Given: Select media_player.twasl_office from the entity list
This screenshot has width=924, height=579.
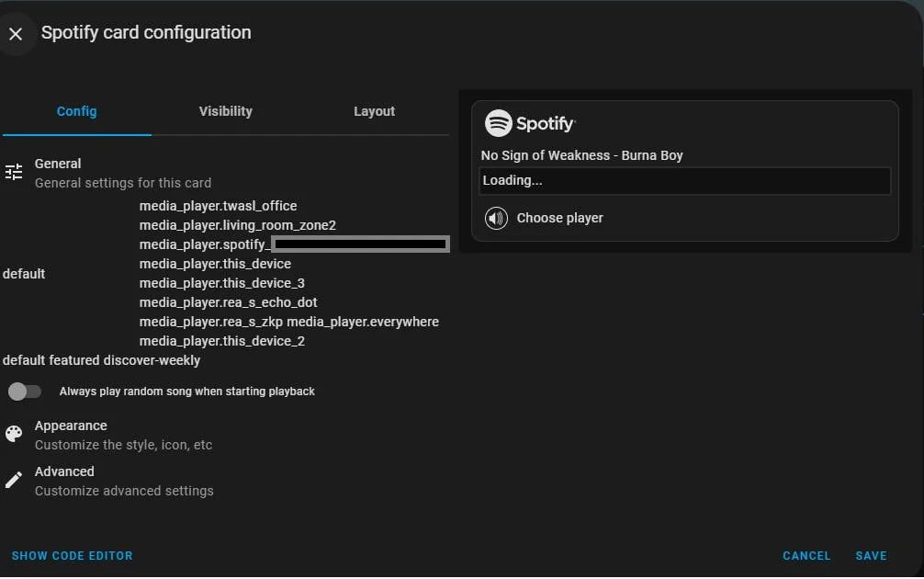Looking at the screenshot, I should 218,205.
